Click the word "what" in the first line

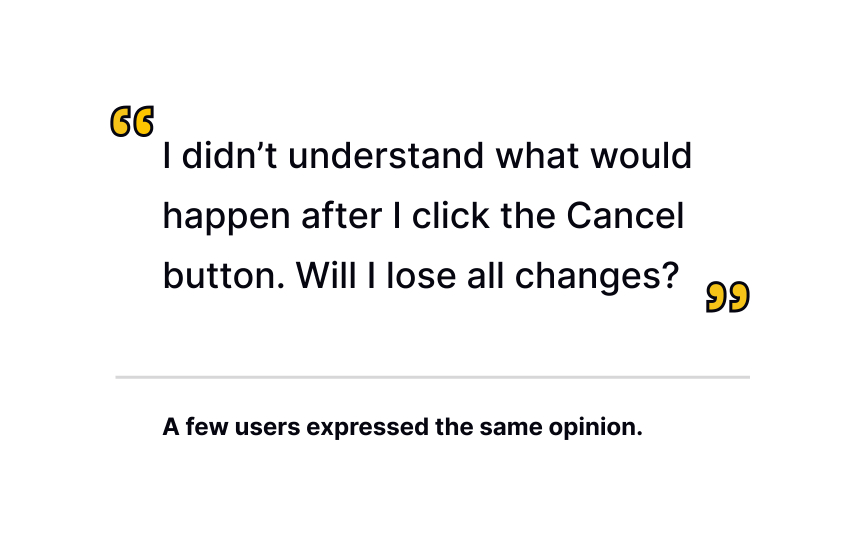pyautogui.click(x=538, y=155)
